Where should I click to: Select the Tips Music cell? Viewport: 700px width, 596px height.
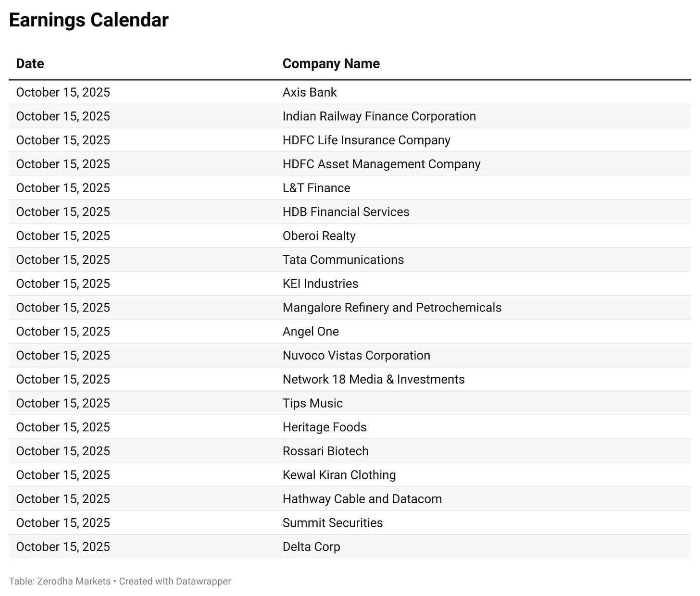pyautogui.click(x=312, y=403)
